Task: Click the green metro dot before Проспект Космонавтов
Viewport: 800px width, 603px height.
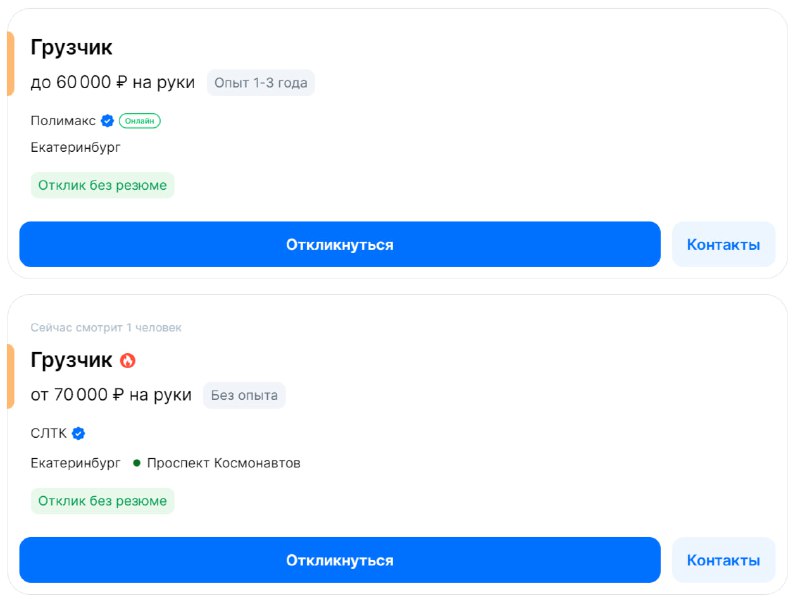Action: (136, 463)
